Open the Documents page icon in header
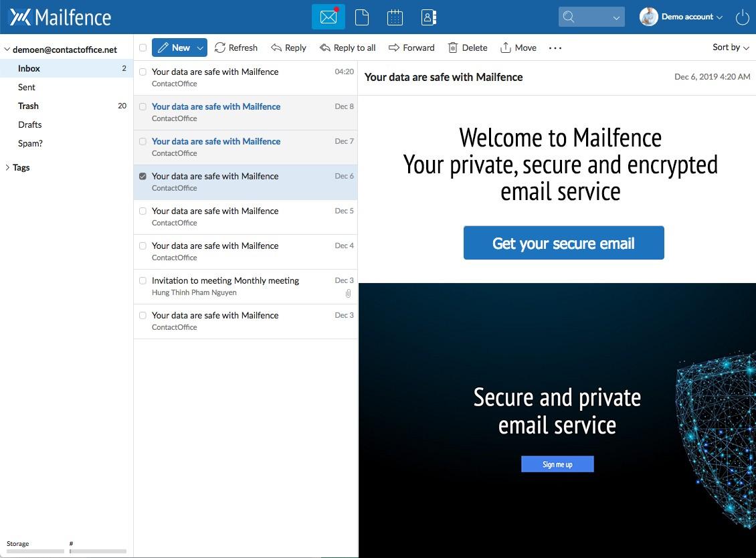 pyautogui.click(x=361, y=17)
